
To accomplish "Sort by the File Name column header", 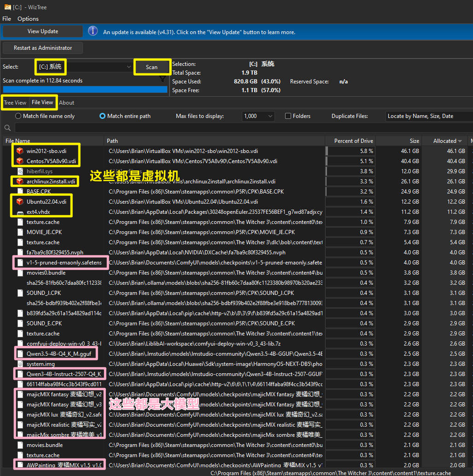I will (53, 141).
